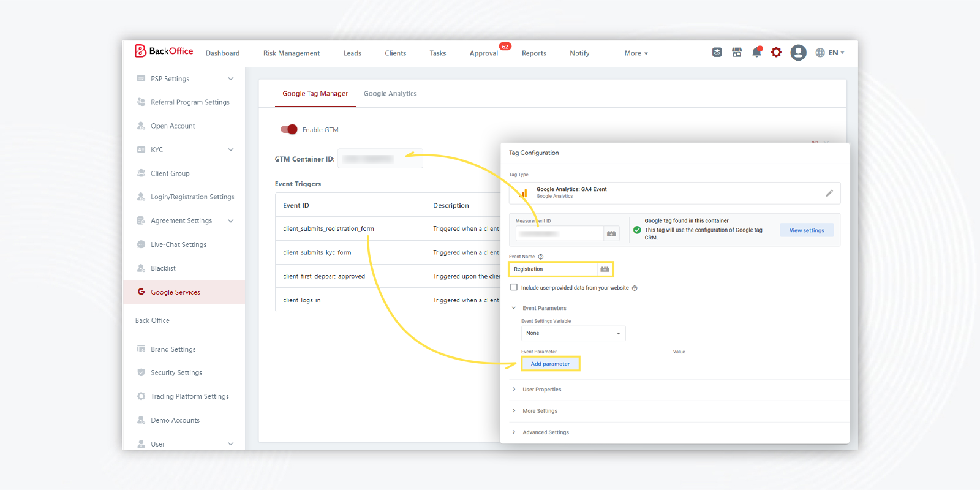Click the Security Settings shield icon

point(141,372)
